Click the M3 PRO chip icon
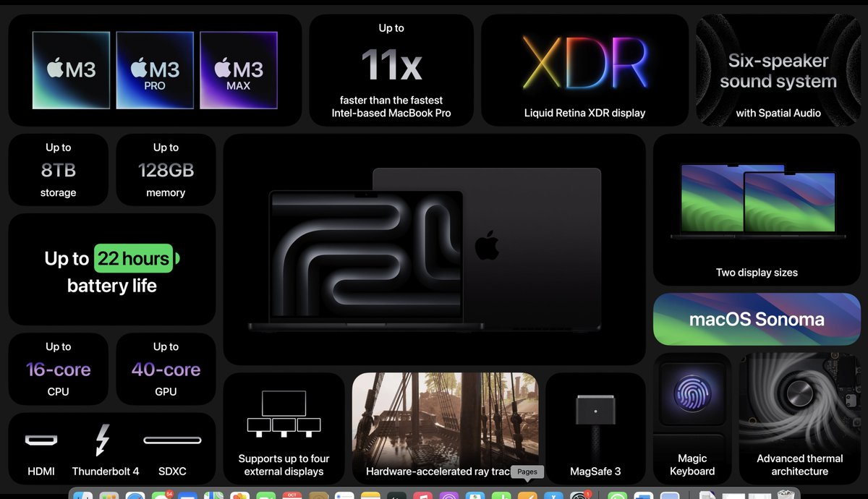Image resolution: width=868 pixels, height=499 pixels. [155, 70]
